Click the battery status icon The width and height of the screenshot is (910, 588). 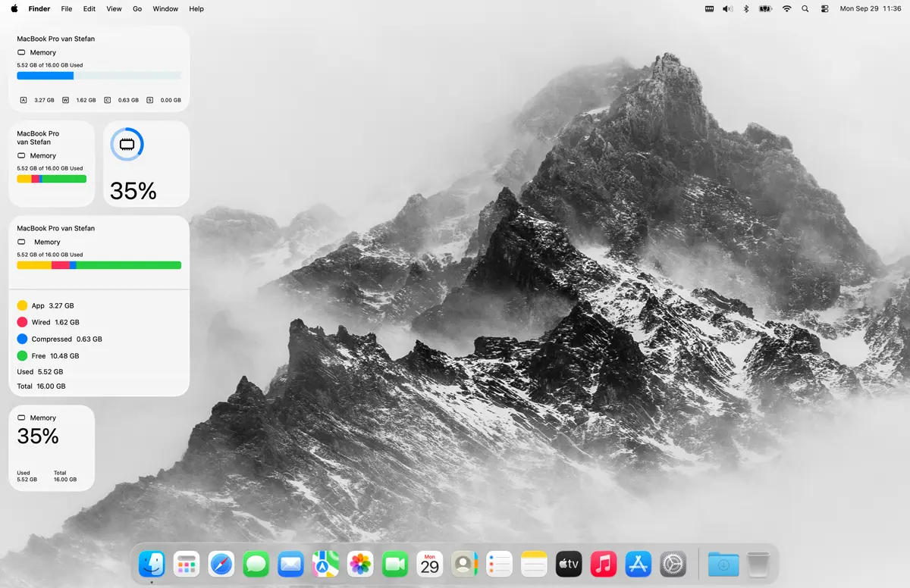pyautogui.click(x=765, y=9)
